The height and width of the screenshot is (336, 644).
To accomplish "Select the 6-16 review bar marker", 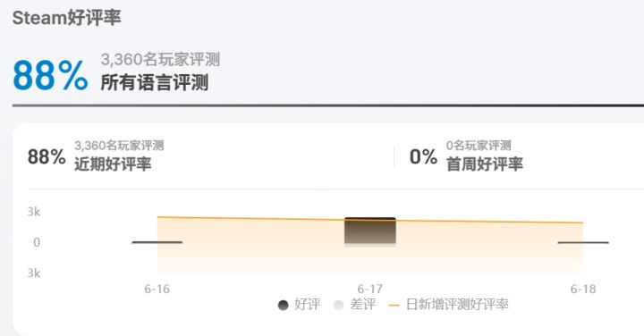I will click(x=157, y=242).
